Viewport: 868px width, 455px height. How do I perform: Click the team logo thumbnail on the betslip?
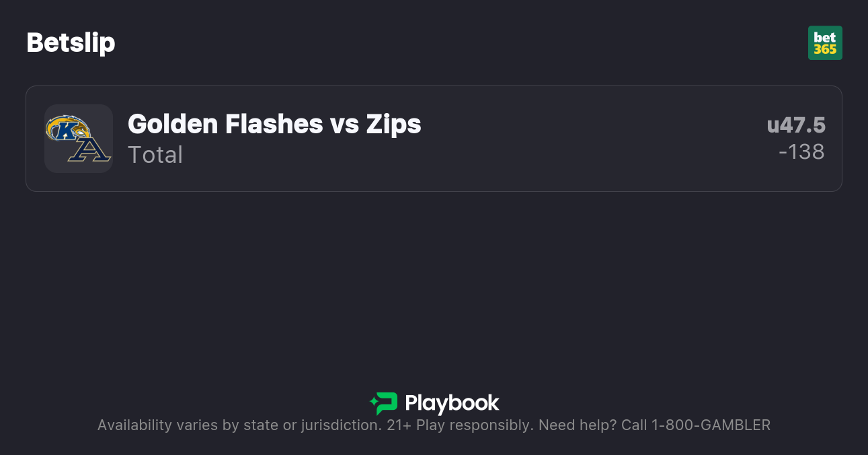click(79, 139)
